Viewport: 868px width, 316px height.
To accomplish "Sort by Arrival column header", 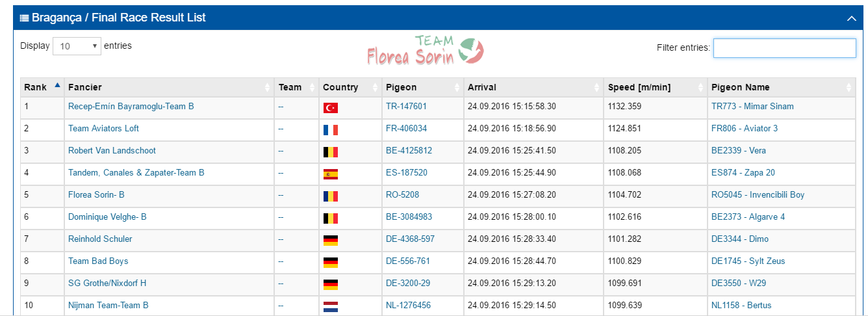I will click(533, 87).
